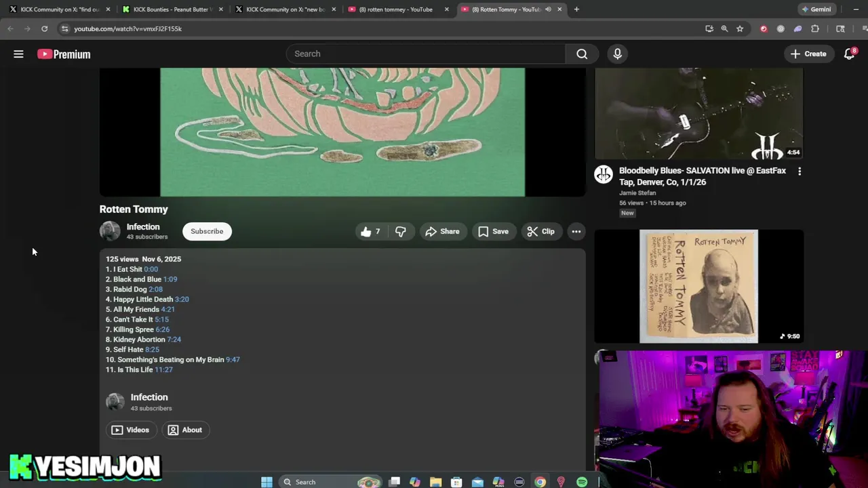Open the Chrome extensions puzzle icon
Viewport: 868px width, 488px height.
tap(815, 28)
